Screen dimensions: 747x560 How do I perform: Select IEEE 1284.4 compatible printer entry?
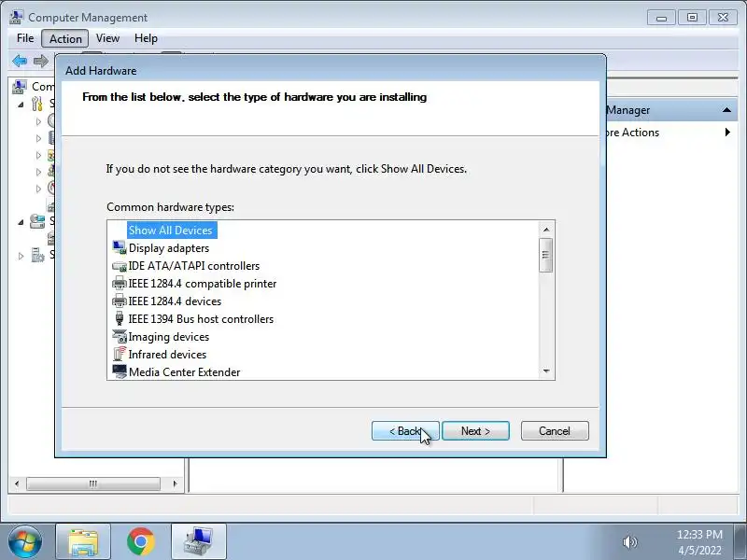pos(202,284)
